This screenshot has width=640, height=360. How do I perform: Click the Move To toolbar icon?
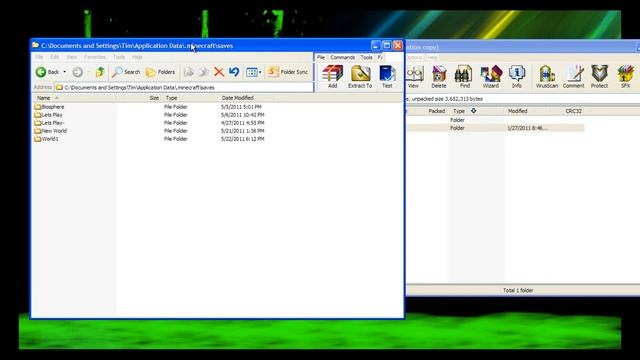point(189,72)
